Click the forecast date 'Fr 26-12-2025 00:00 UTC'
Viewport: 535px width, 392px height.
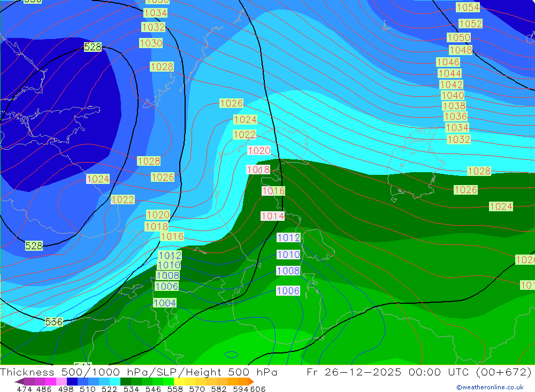tap(388, 372)
